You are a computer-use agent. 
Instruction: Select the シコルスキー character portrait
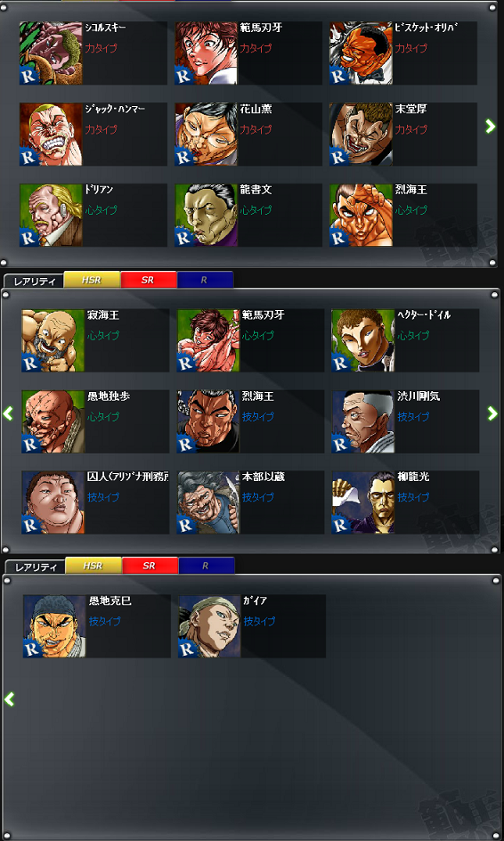coord(51,53)
